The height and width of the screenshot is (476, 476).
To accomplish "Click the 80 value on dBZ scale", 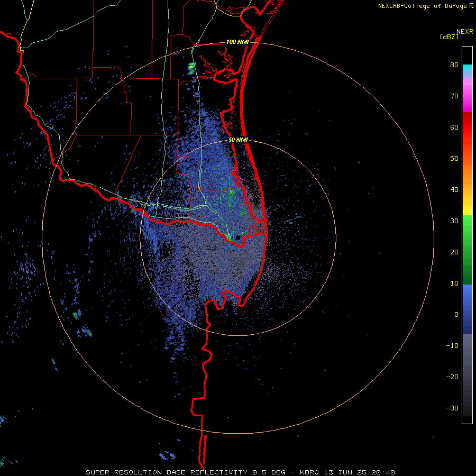I will (454, 65).
